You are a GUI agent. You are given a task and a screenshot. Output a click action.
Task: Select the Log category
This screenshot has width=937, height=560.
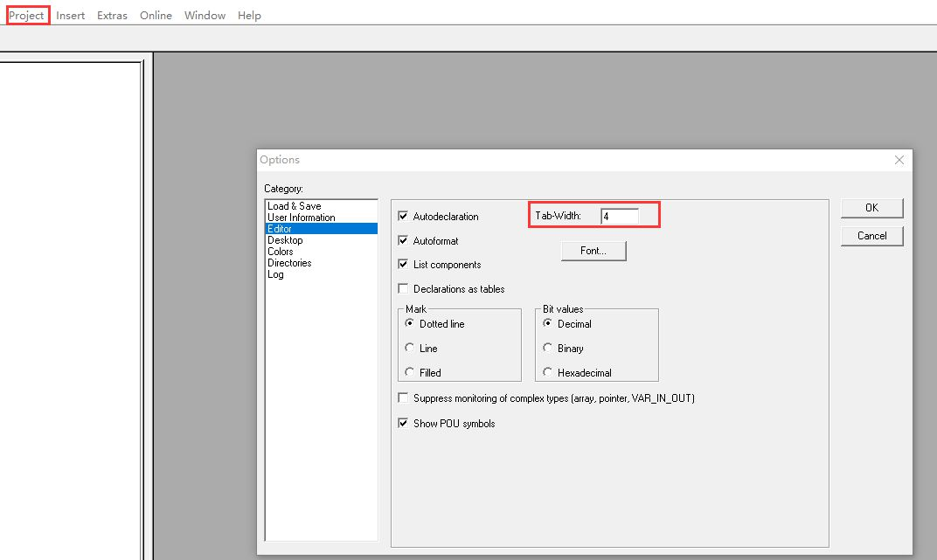click(x=321, y=274)
